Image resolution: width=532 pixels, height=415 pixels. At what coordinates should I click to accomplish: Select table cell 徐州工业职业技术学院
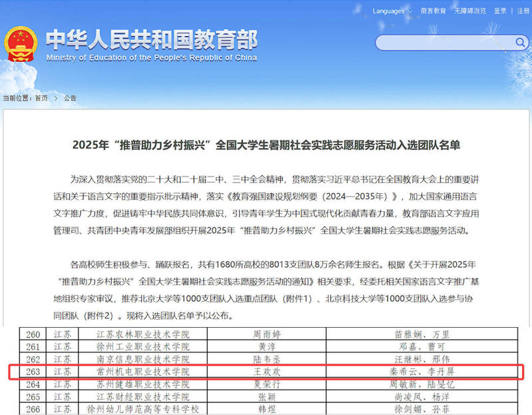pyautogui.click(x=143, y=347)
